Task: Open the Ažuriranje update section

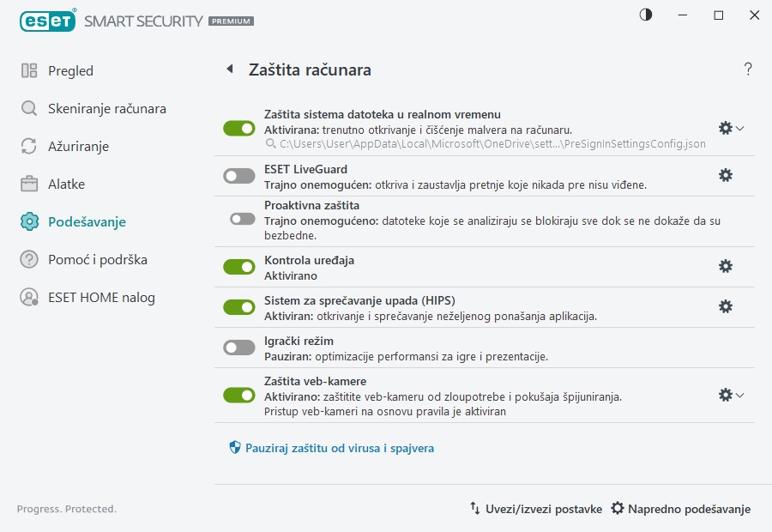Action: [x=67, y=146]
